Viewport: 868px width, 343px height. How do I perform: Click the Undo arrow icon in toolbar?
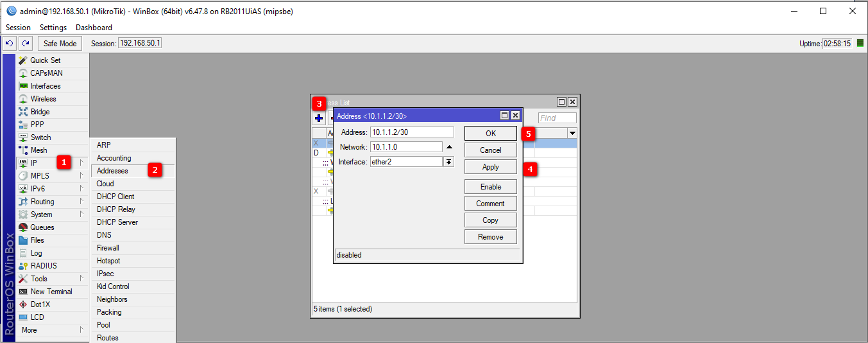click(x=9, y=44)
